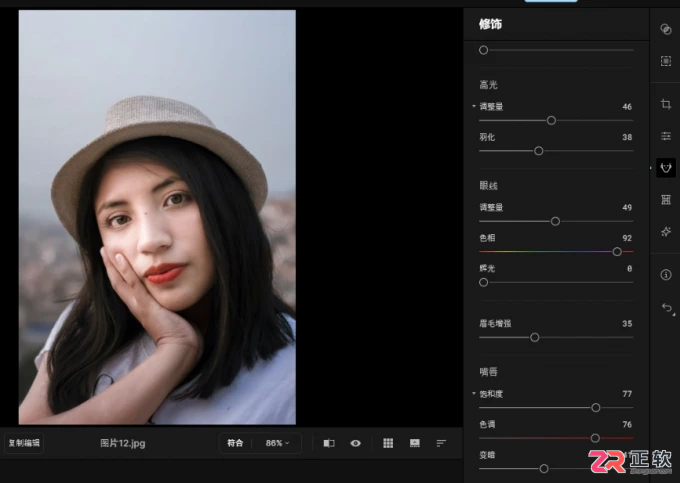Adjust the 饱和度 slider at 77
Image resolution: width=680 pixels, height=483 pixels.
click(596, 408)
